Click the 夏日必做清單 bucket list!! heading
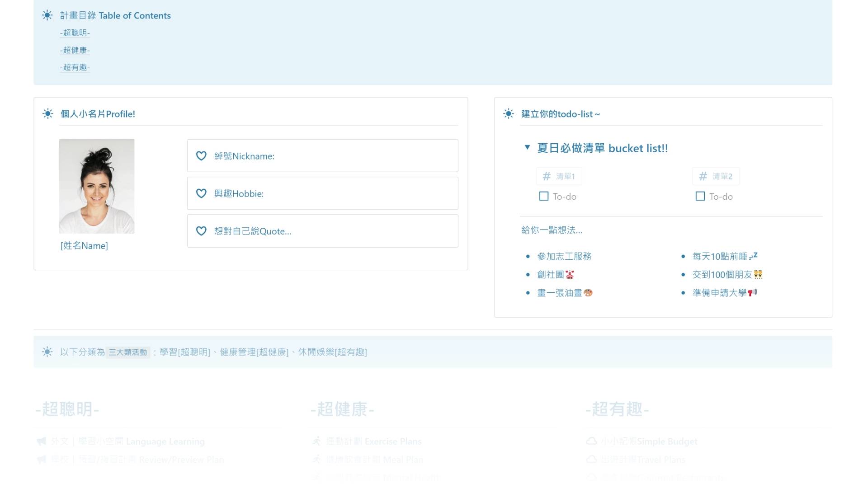The height and width of the screenshot is (488, 868). pos(603,148)
